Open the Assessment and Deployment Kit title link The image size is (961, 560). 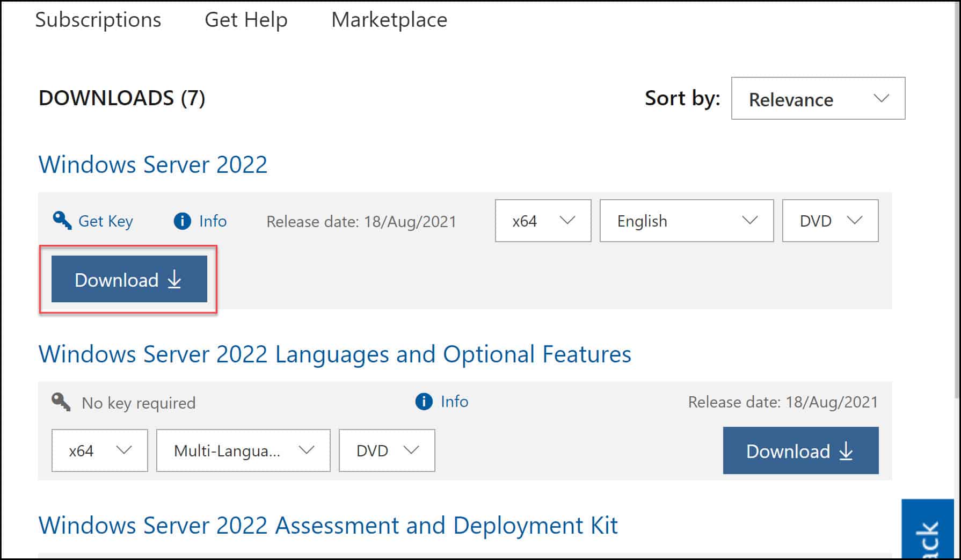pos(328,526)
